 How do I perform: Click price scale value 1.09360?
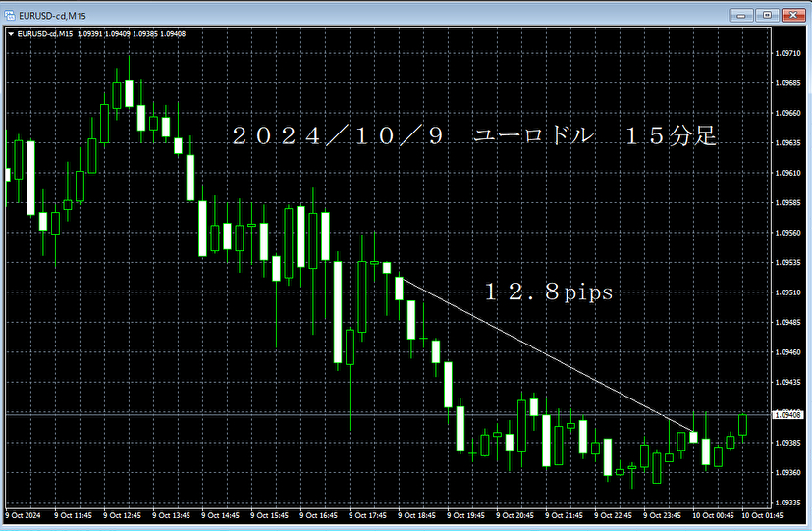787,473
